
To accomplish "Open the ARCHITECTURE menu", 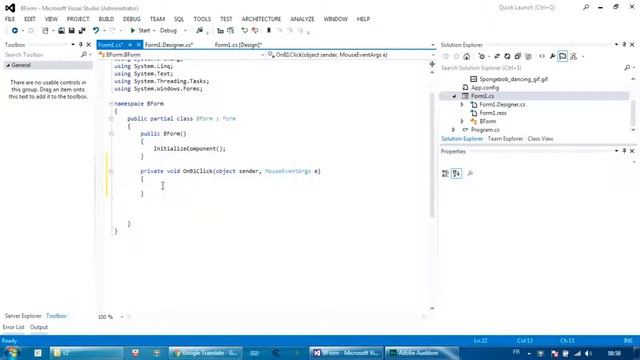I will click(261, 19).
